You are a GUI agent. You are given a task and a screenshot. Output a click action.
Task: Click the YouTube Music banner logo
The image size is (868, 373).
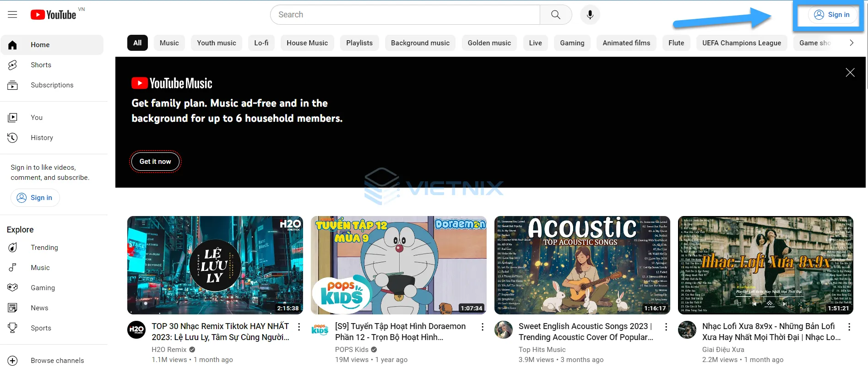(x=172, y=83)
